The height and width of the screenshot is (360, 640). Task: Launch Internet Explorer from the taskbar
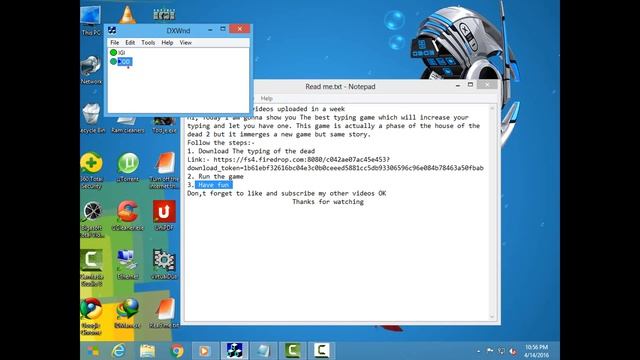119,351
